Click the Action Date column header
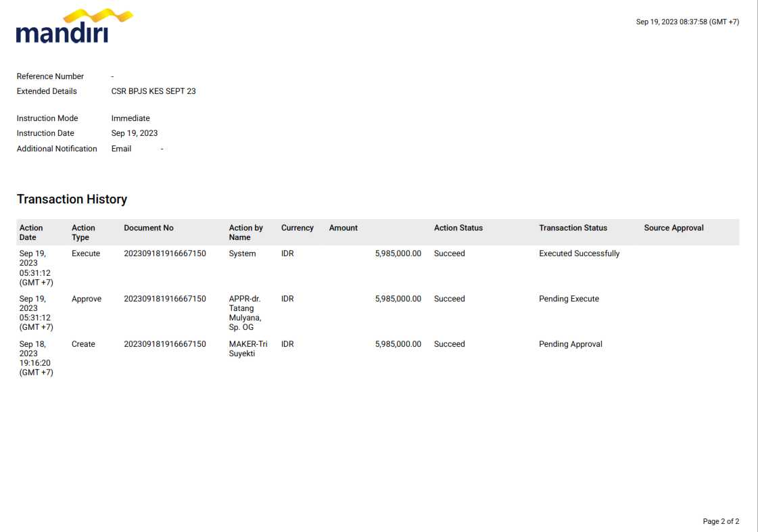The image size is (758, 532). (31, 233)
